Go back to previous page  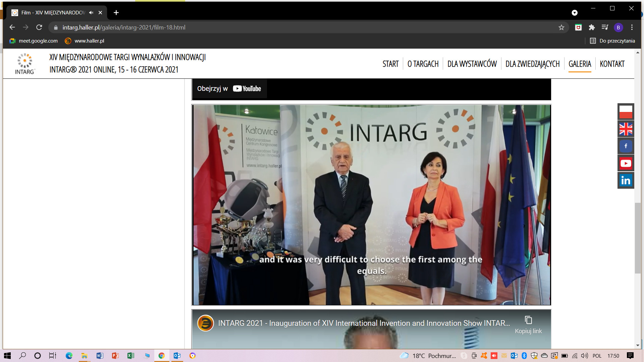12,27
